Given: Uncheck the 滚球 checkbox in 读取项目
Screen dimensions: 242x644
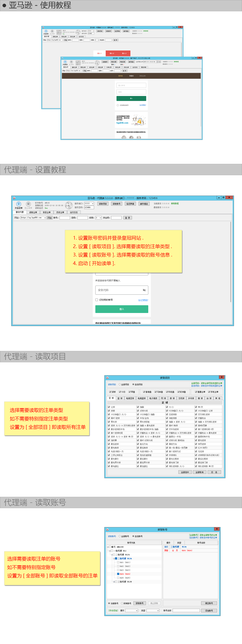Looking at the screenshot, I should 110,392.
